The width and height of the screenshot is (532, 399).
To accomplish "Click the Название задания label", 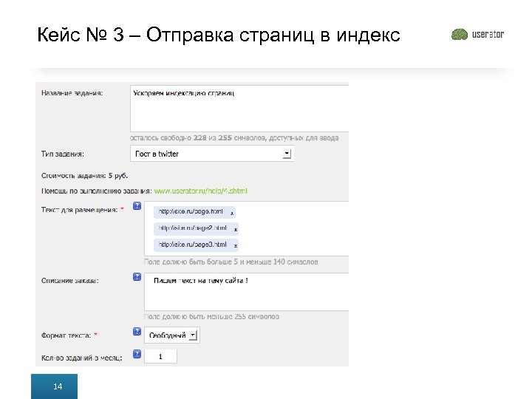I will (72, 93).
